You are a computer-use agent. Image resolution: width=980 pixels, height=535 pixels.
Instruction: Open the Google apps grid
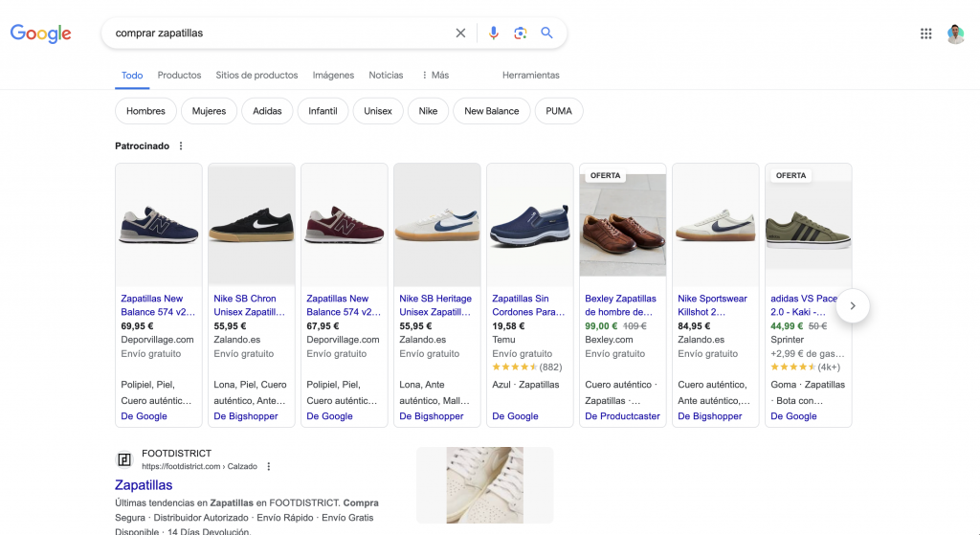click(x=925, y=34)
